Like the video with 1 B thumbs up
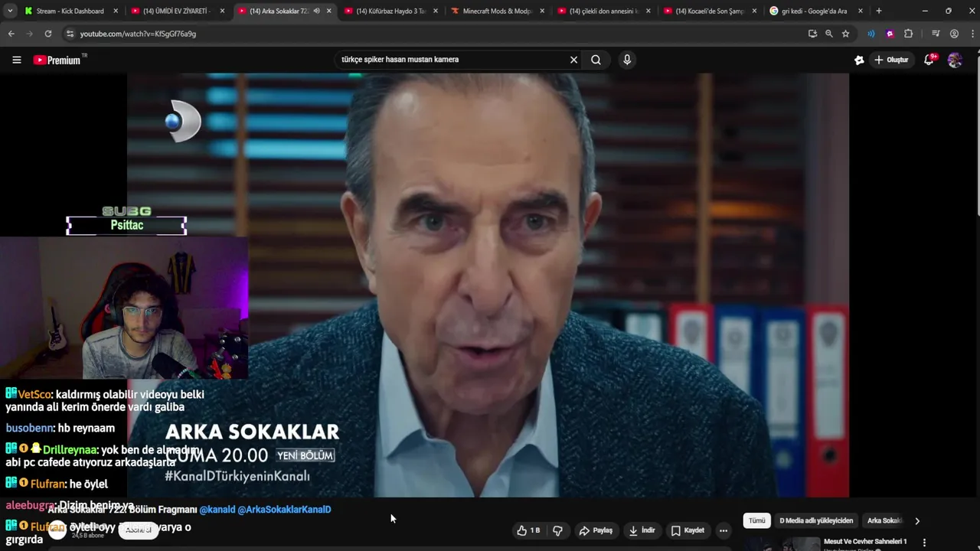 pos(529,530)
